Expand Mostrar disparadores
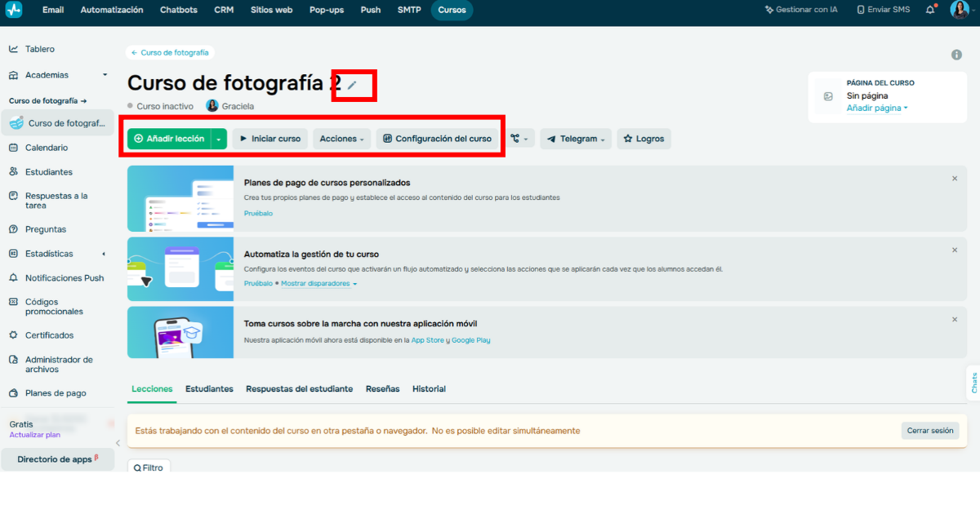 (x=319, y=284)
